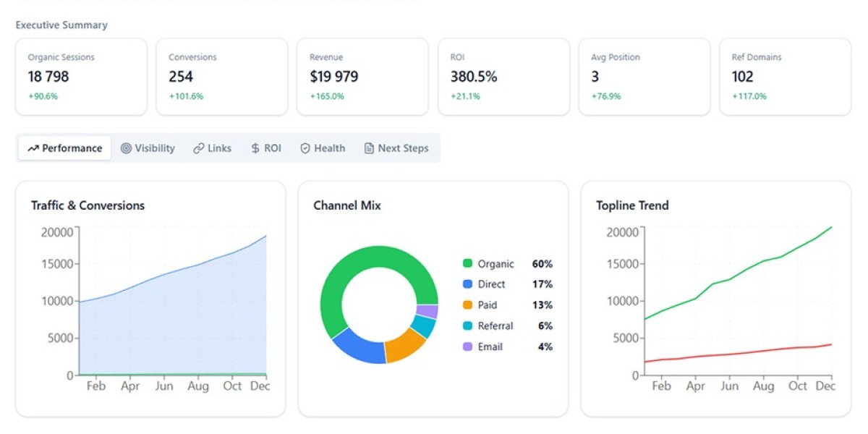Viewport: 868px width, 434px height.
Task: Click the Avg Position value 3
Action: 595,76
